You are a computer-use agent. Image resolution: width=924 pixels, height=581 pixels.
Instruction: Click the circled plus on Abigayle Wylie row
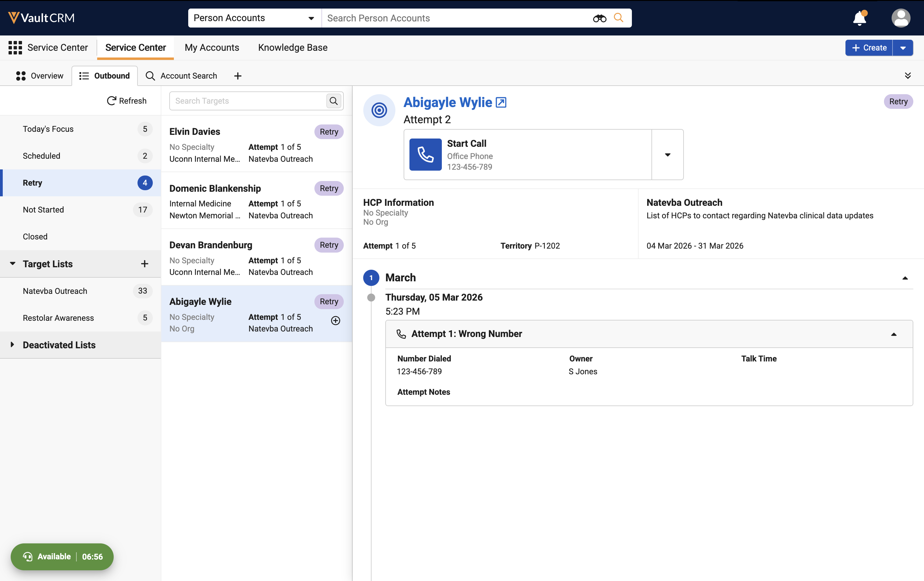pyautogui.click(x=335, y=321)
